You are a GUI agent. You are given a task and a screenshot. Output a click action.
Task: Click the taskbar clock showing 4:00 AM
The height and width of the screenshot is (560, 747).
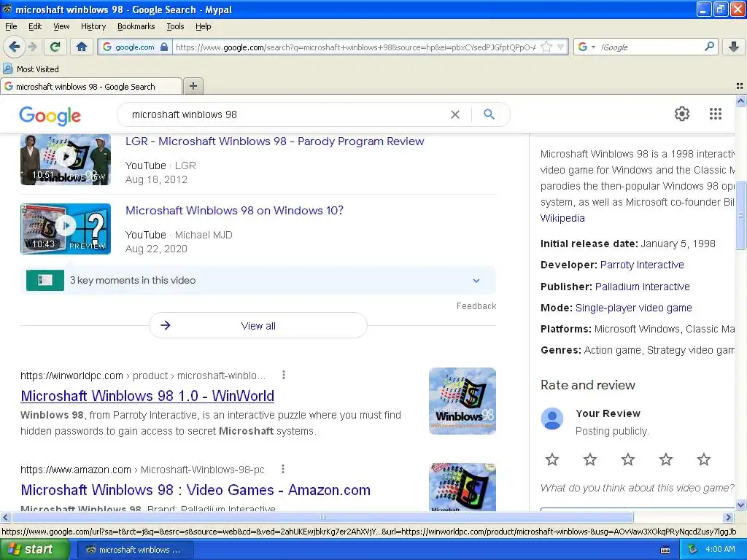[720, 550]
